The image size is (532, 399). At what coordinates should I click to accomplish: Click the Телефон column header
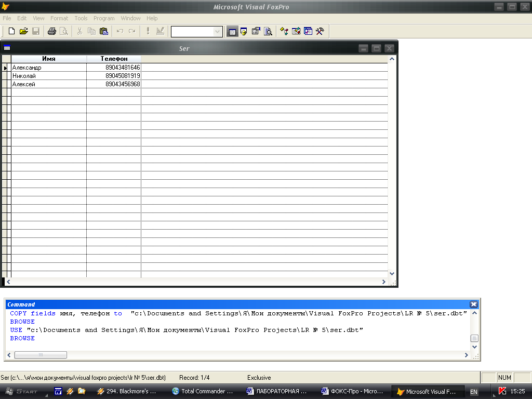click(x=114, y=59)
